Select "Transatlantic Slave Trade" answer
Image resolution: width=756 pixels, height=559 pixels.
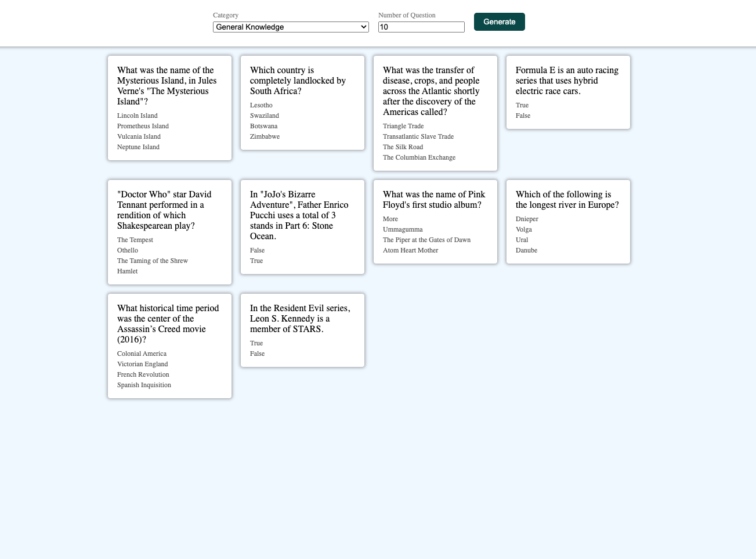(418, 136)
